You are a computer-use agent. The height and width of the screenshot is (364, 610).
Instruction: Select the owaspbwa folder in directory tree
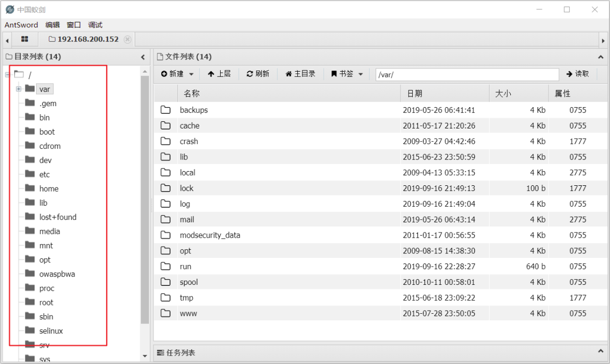coord(57,274)
